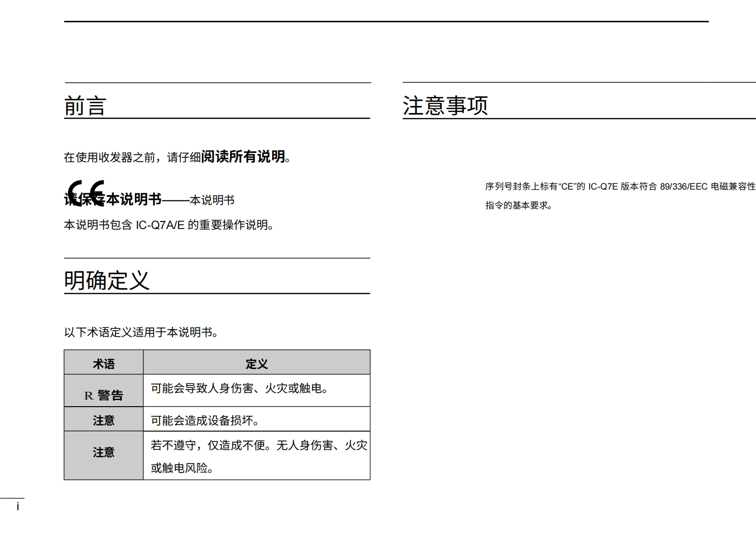Click the 注意事项 heading
This screenshot has height=533, width=756.
(x=445, y=105)
